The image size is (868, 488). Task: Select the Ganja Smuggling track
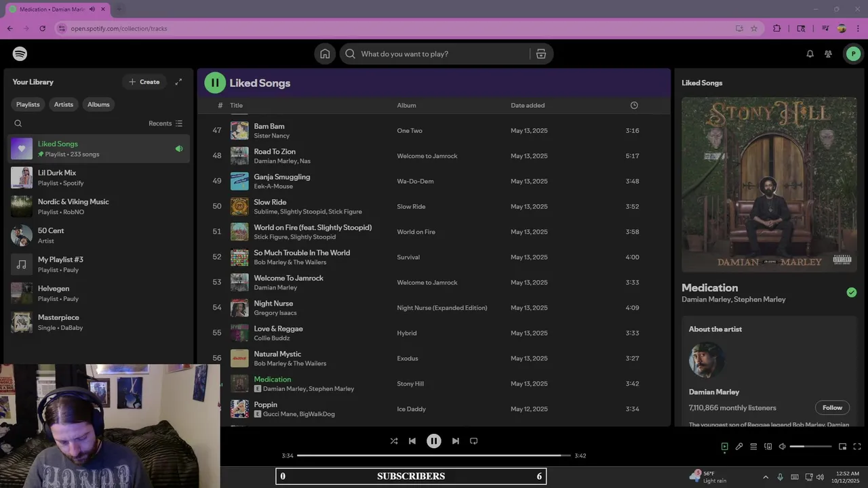tap(433, 181)
